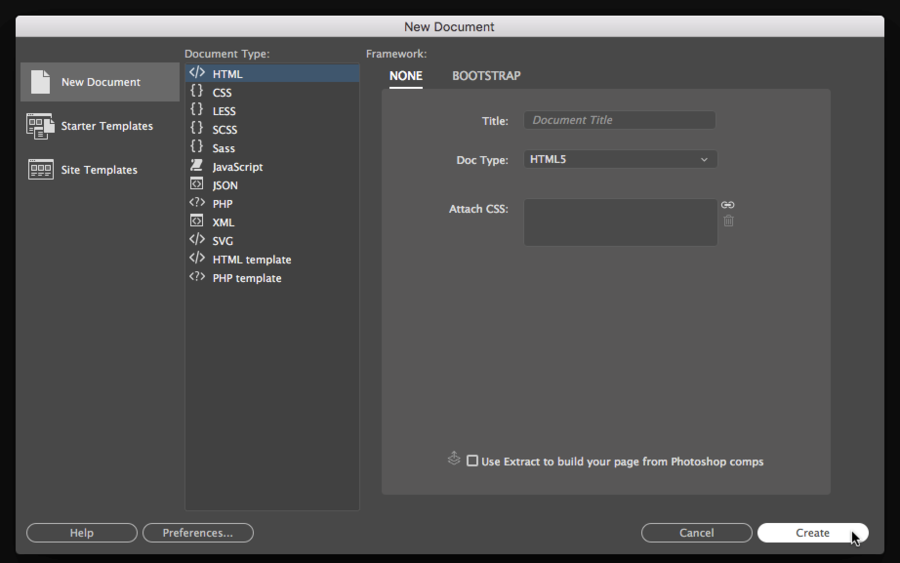Click the JSON document type icon
Screen dimensions: 900x563
pyautogui.click(x=197, y=185)
